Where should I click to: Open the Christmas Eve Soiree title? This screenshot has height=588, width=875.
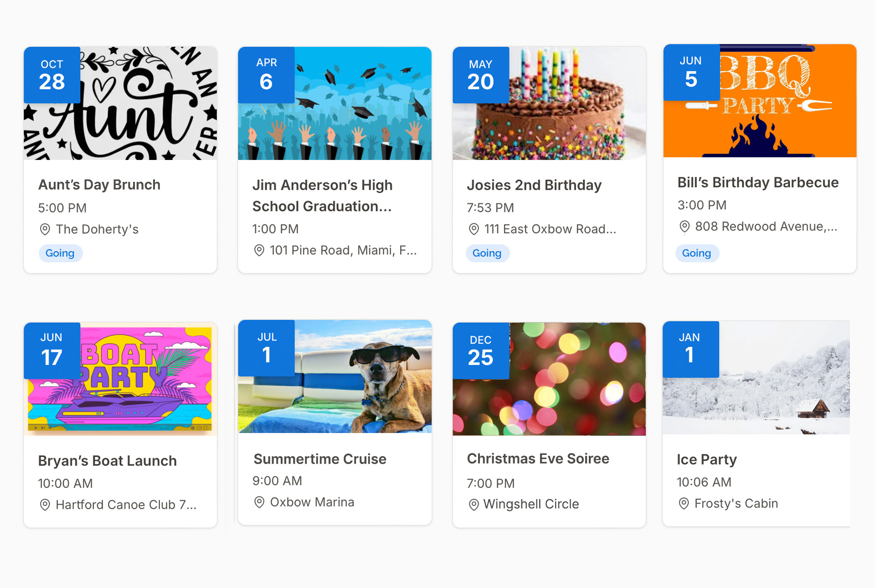[x=538, y=459]
